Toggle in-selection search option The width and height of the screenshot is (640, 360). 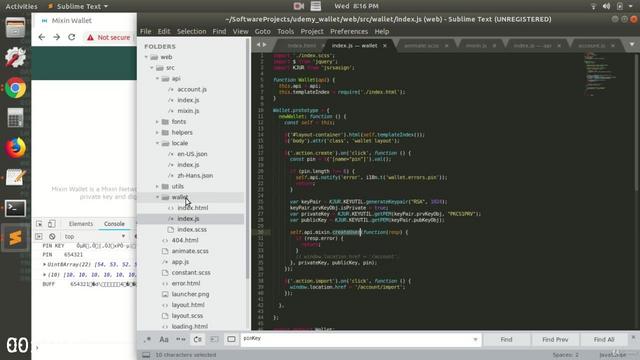tap(214, 339)
